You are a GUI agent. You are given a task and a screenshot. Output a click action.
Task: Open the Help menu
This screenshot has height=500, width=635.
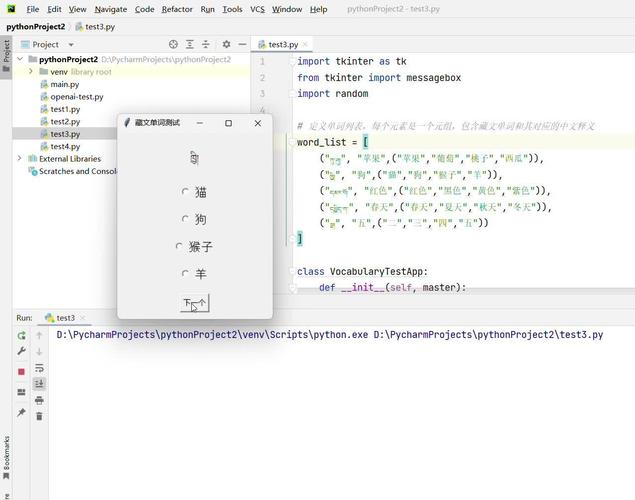pyautogui.click(x=319, y=9)
